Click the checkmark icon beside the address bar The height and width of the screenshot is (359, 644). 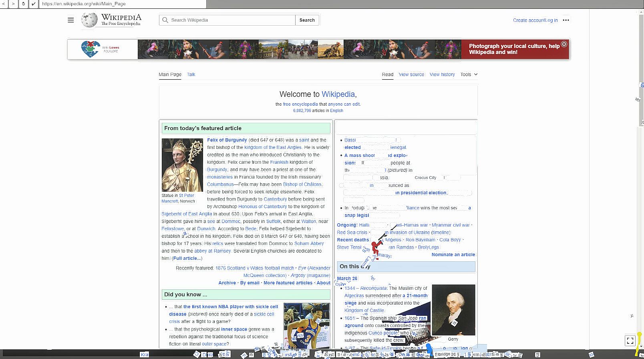tap(33, 4)
